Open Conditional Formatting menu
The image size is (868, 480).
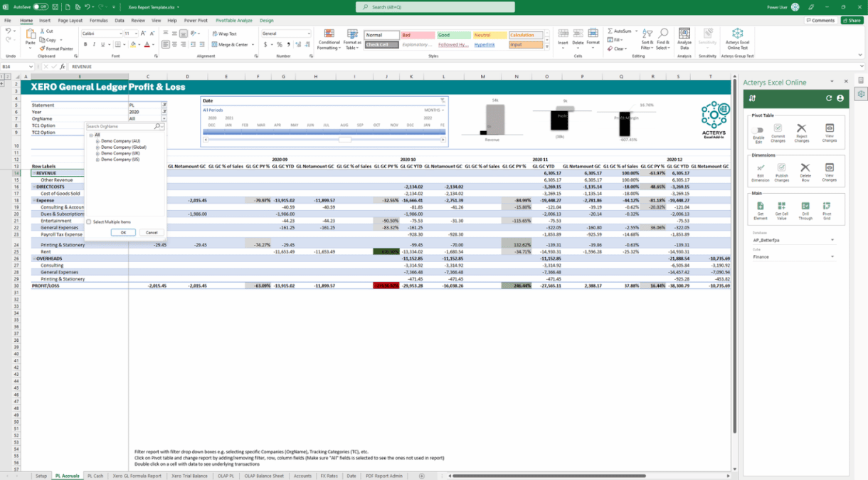click(x=329, y=39)
